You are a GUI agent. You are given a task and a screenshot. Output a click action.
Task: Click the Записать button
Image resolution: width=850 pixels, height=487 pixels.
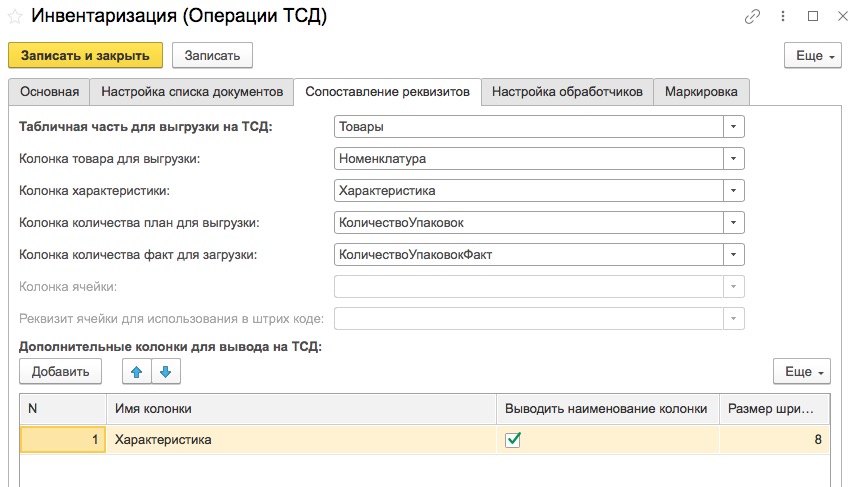point(212,55)
